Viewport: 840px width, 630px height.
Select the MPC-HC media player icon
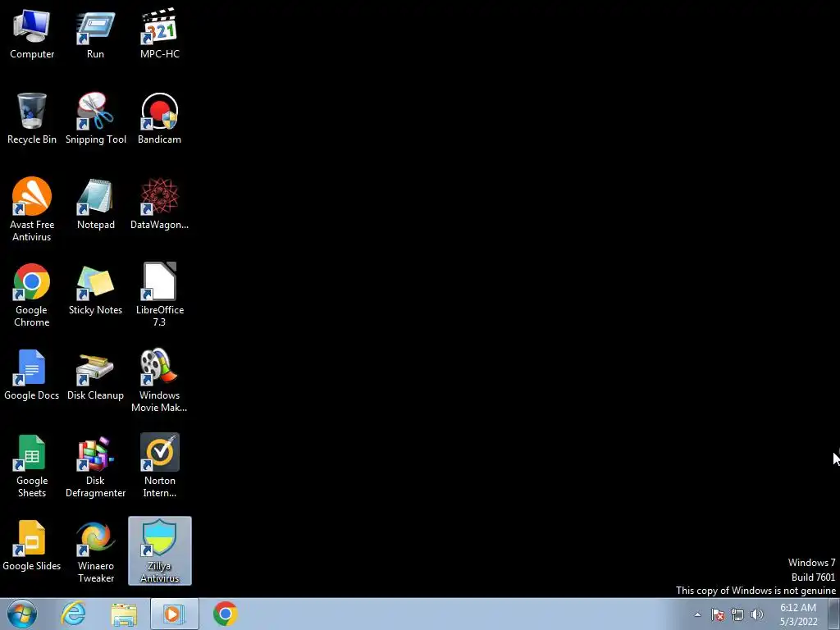tap(160, 33)
